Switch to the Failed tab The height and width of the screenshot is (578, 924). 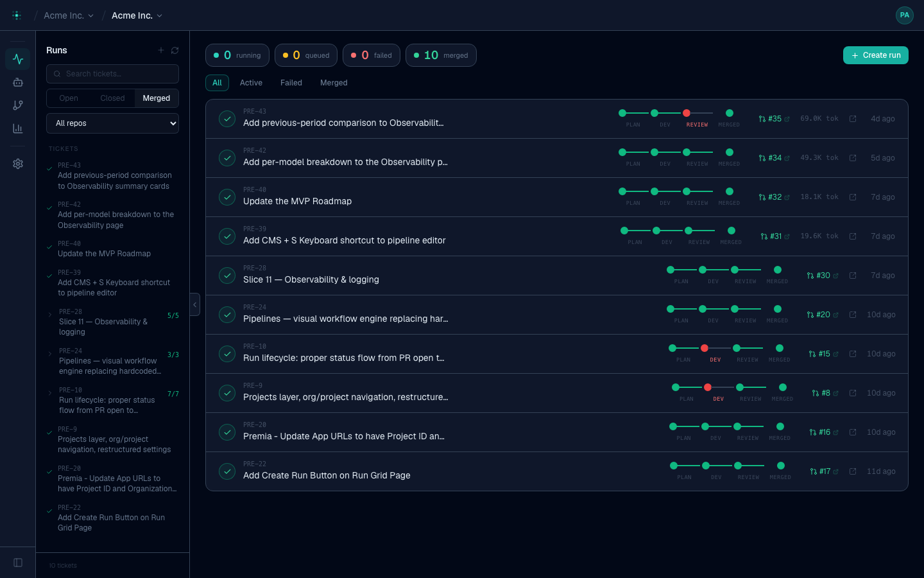[x=291, y=83]
